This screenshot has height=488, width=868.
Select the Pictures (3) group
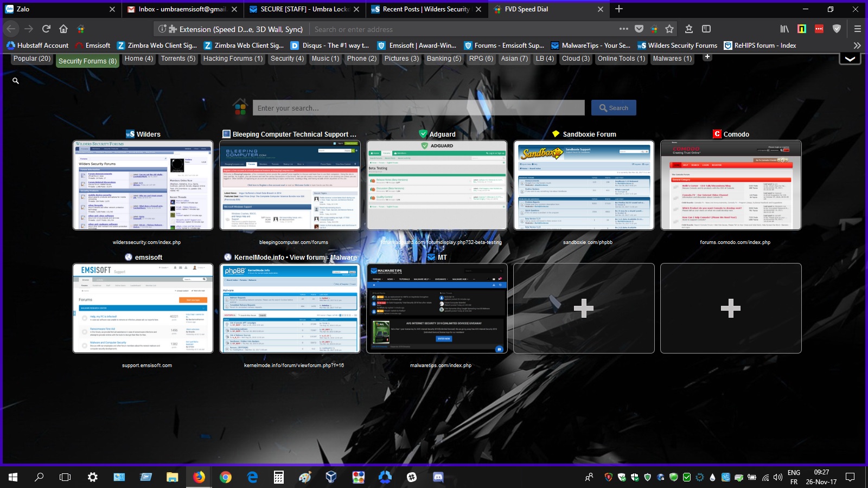click(401, 59)
